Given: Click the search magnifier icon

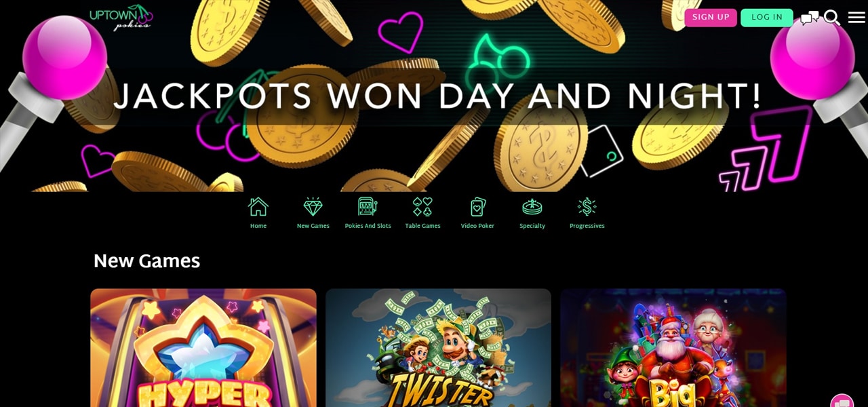Looking at the screenshot, I should click(x=832, y=18).
